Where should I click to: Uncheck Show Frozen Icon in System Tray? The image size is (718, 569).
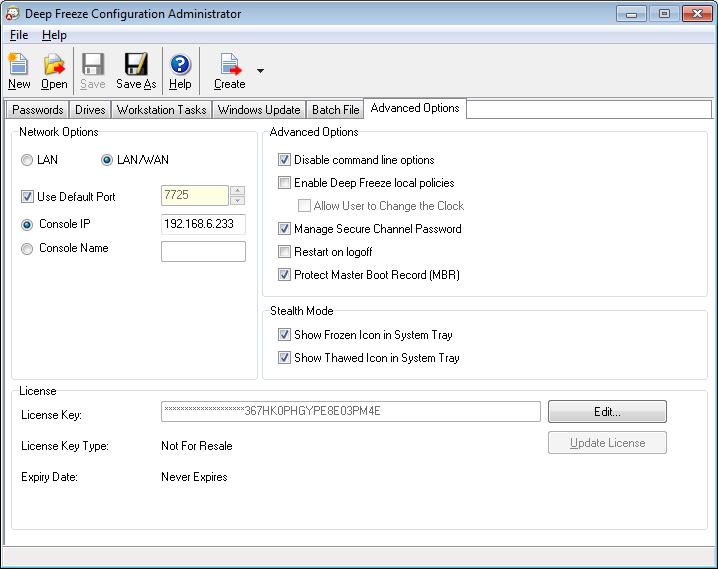pyautogui.click(x=285, y=335)
